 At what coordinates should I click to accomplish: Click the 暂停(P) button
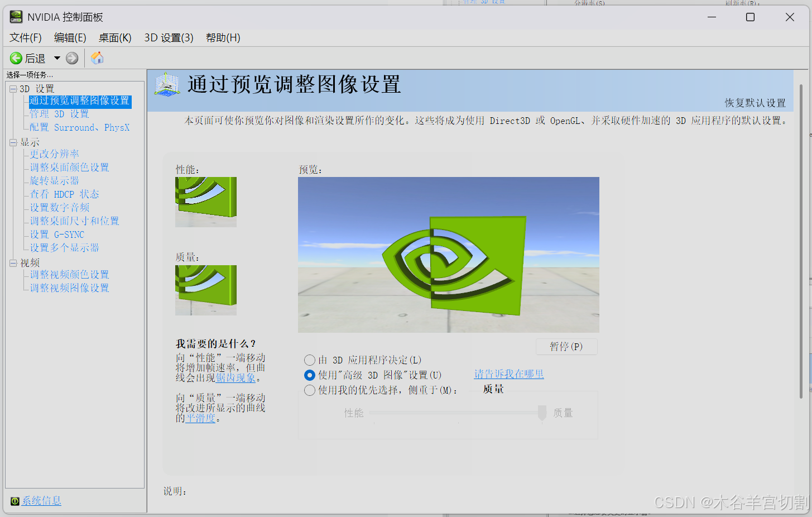pyautogui.click(x=566, y=347)
